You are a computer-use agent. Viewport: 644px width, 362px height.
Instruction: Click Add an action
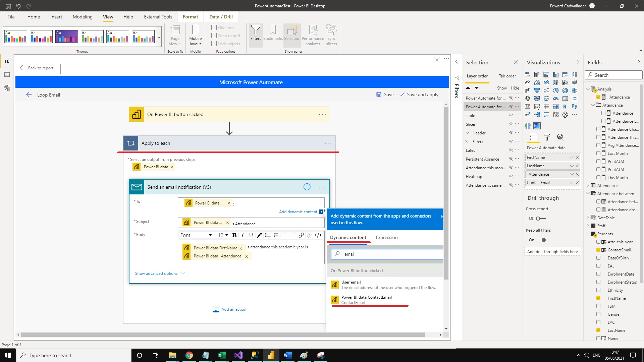229,309
